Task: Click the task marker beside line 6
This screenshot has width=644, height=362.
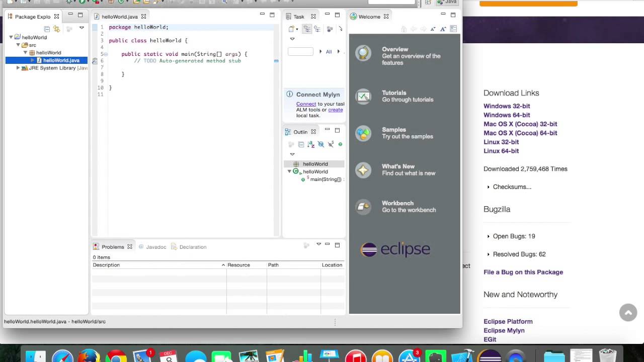Action: 95,61
